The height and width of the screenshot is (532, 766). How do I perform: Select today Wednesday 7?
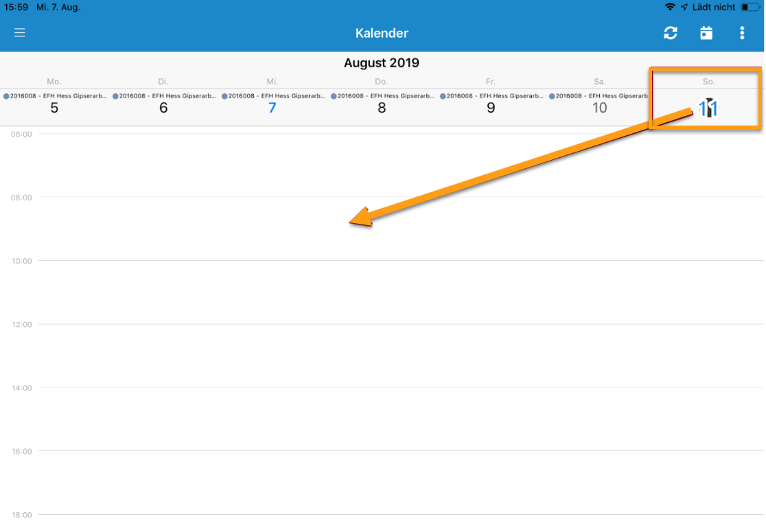coord(272,108)
